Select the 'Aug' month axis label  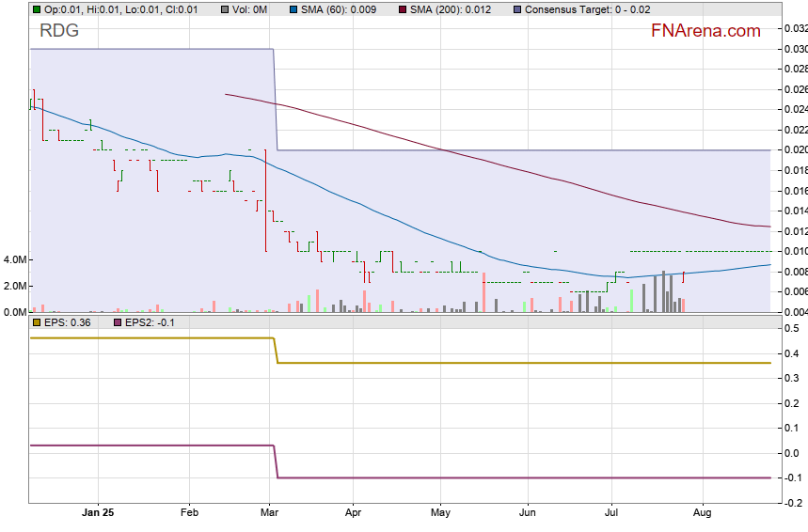point(701,514)
